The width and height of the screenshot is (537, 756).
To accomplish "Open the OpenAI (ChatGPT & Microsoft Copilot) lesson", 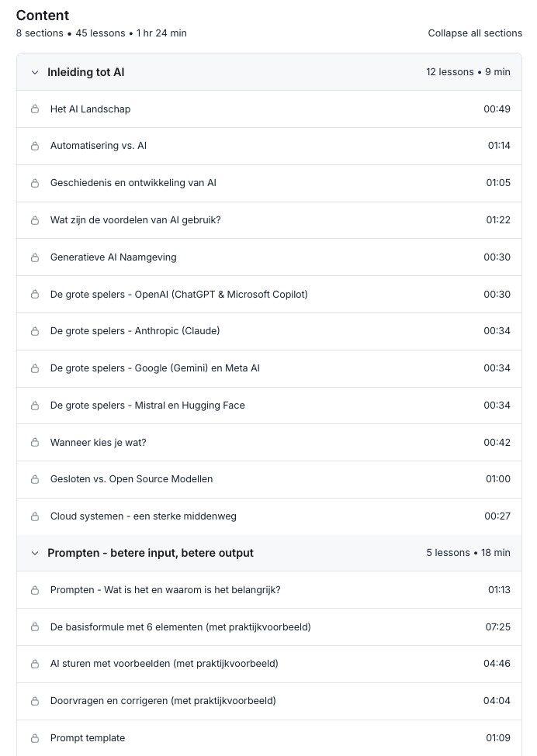I will pyautogui.click(x=178, y=295).
